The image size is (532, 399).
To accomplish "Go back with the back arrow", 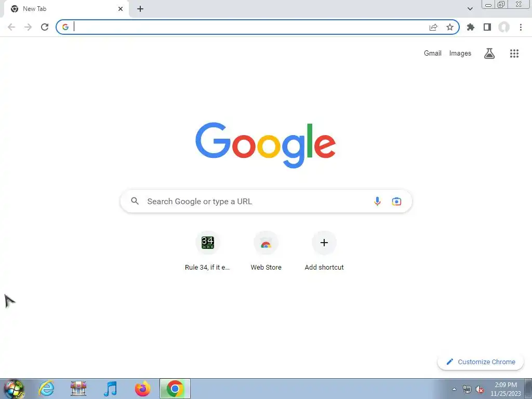I will 11,27.
